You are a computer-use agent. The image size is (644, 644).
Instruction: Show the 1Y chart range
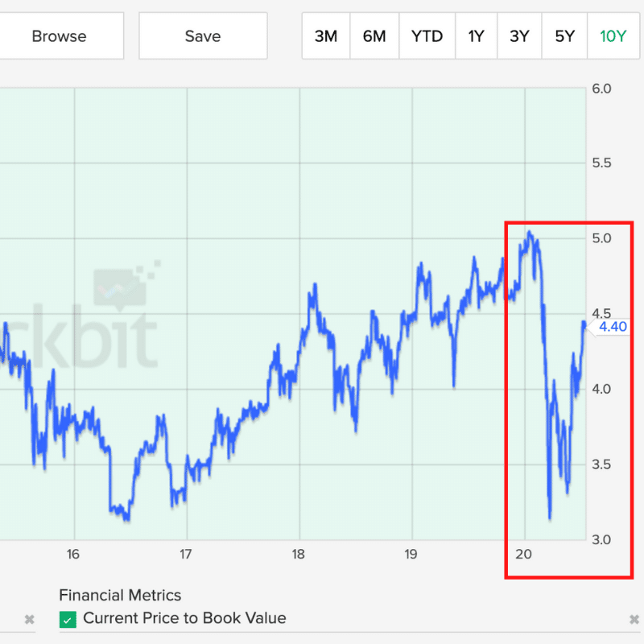click(x=476, y=36)
